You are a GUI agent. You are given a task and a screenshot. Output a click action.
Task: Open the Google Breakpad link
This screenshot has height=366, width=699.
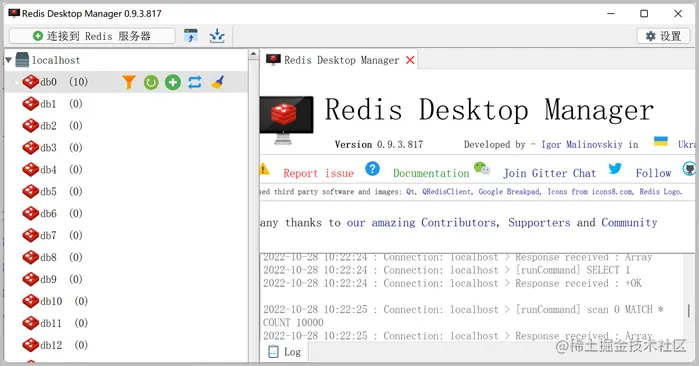click(x=510, y=192)
